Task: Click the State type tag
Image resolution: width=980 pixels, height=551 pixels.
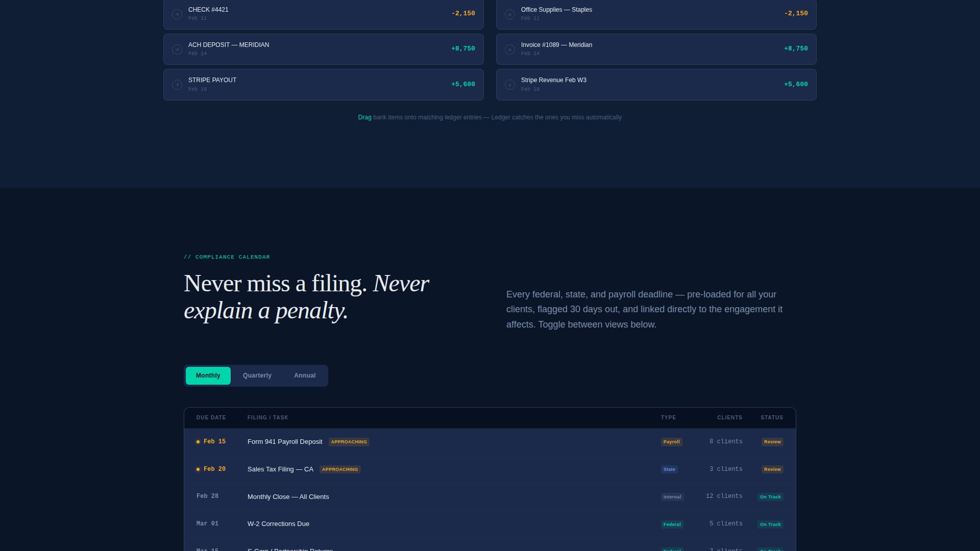Action: tap(669, 469)
